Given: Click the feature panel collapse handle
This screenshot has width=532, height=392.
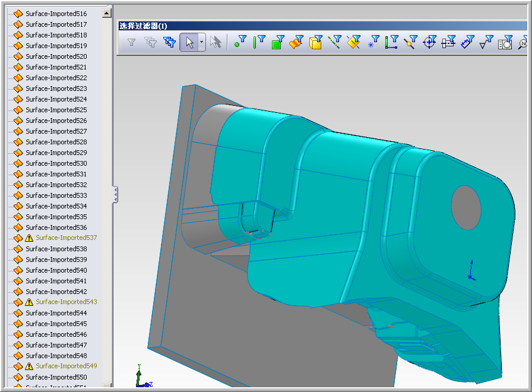Looking at the screenshot, I should (115, 194).
